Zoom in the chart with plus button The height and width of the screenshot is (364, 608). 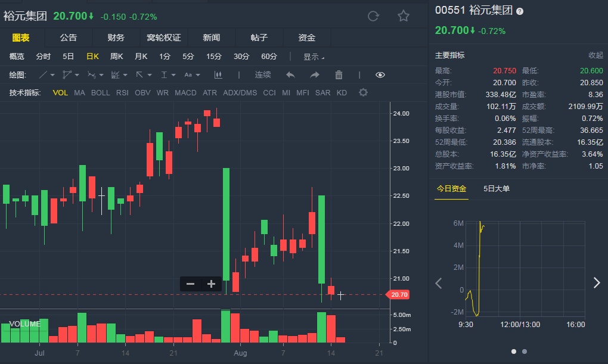tap(211, 284)
